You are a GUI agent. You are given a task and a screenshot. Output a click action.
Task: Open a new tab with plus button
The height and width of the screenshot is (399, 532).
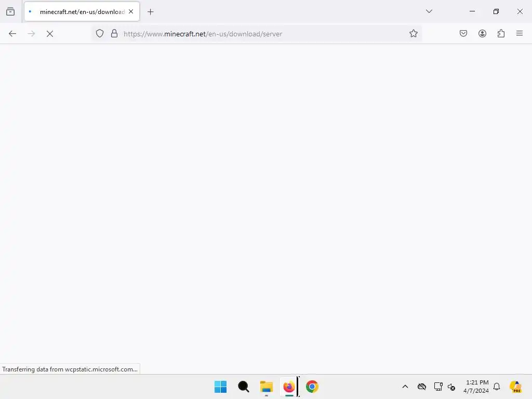click(x=151, y=12)
